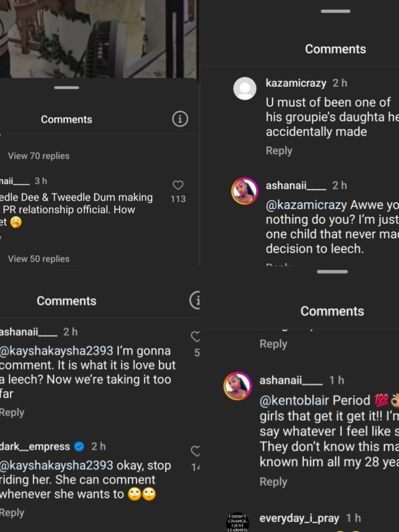
Task: Open @kazamicrazy mention in ashanaii's reply
Action: [306, 205]
